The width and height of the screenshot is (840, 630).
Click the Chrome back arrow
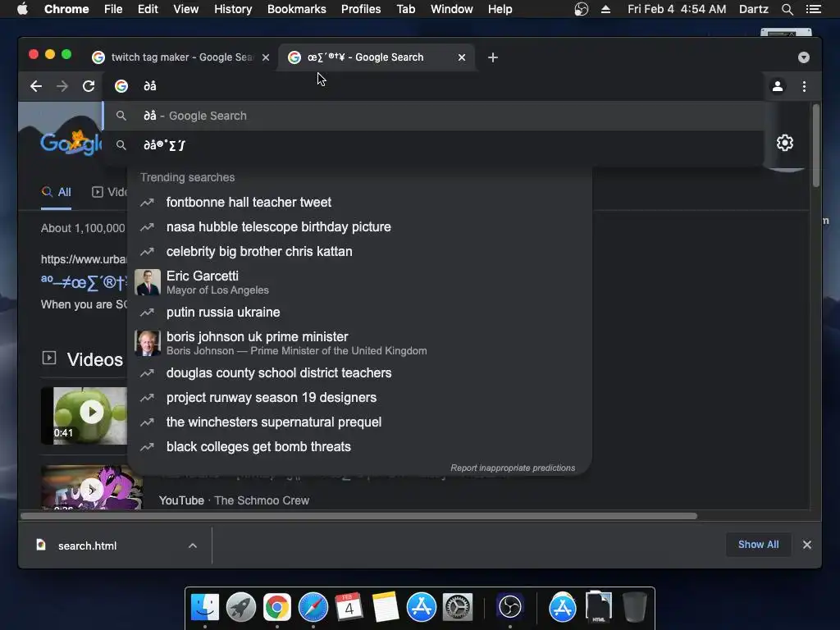click(36, 86)
